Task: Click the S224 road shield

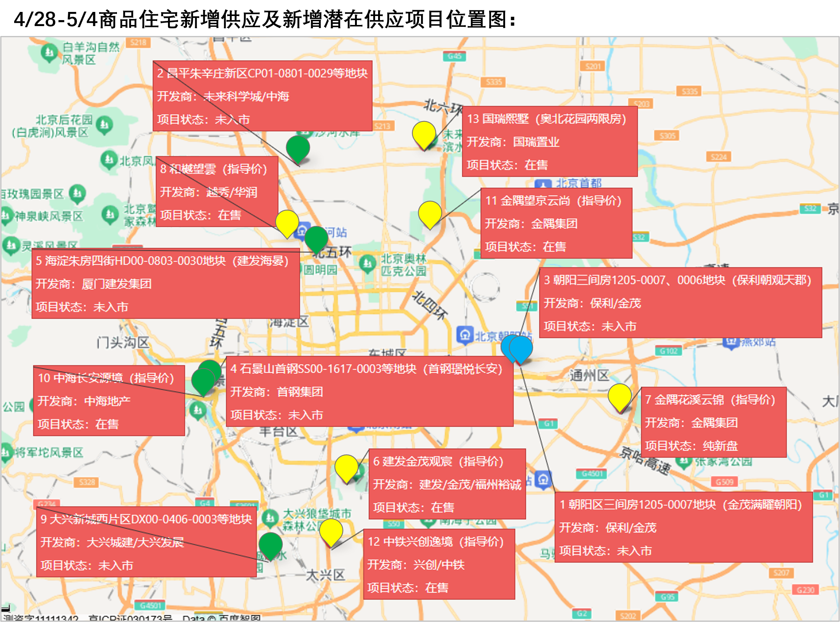Action: click(x=719, y=157)
